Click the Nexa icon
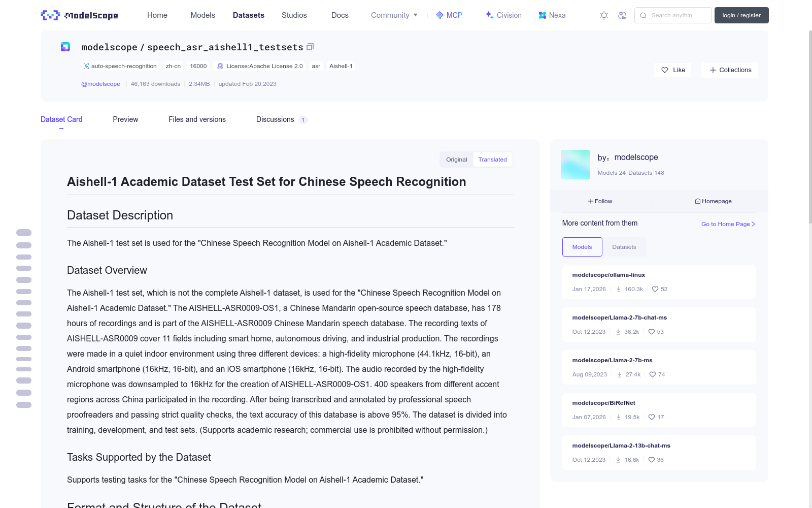 click(543, 15)
